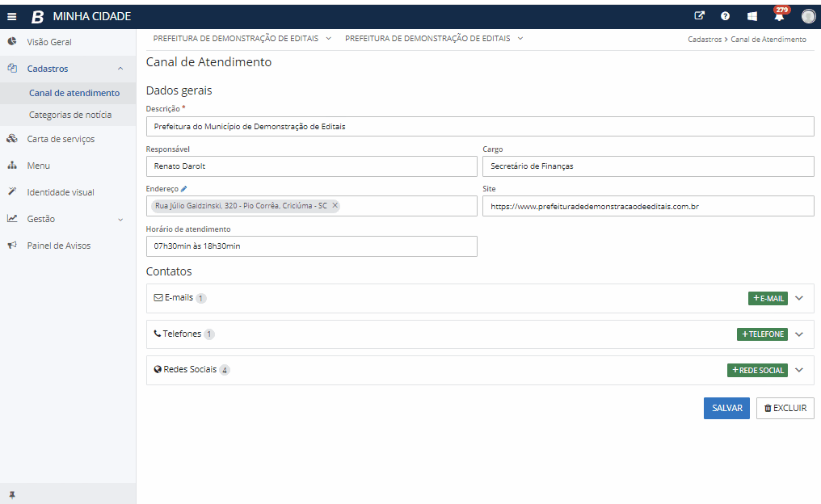
Task: Expand the E-mails section chevron
Action: [799, 298]
